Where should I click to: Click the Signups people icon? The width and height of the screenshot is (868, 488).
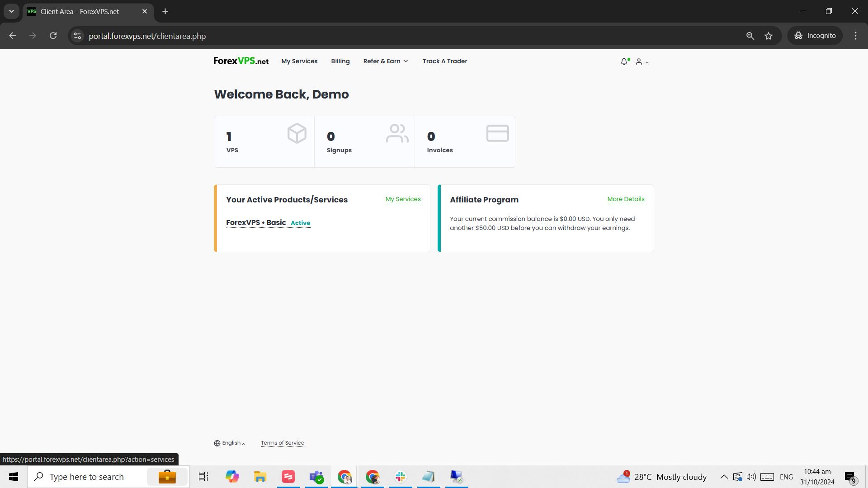(397, 133)
